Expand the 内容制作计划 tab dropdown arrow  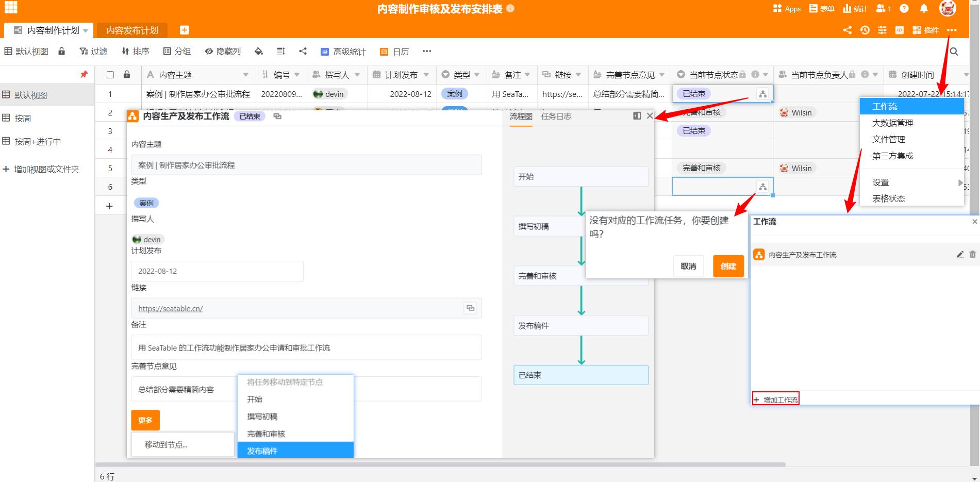pyautogui.click(x=86, y=31)
